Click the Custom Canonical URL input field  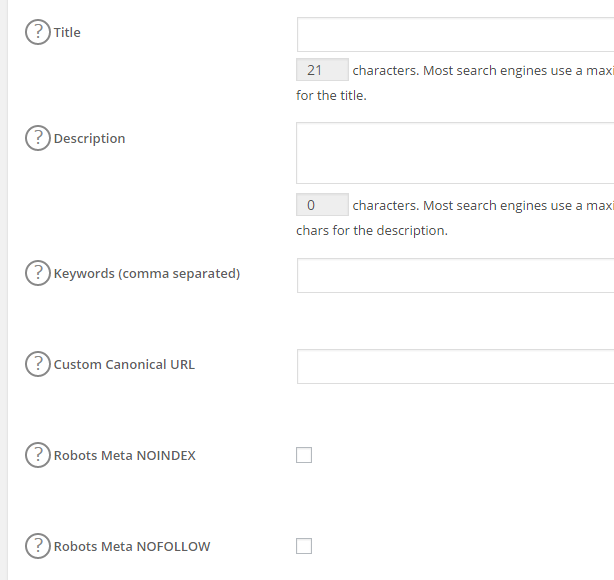(x=455, y=366)
